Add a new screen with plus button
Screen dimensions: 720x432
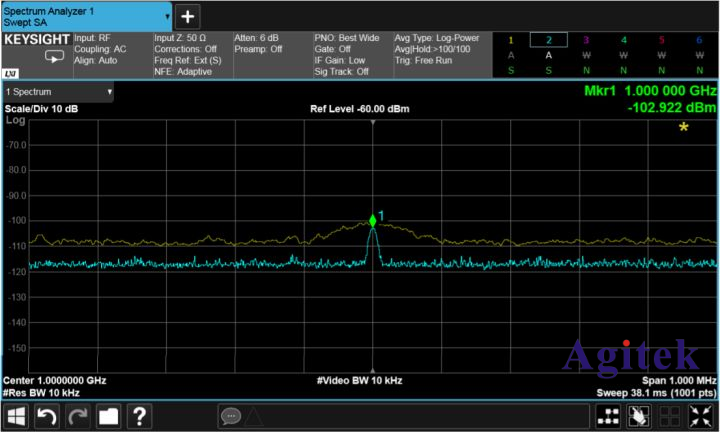[x=189, y=16]
